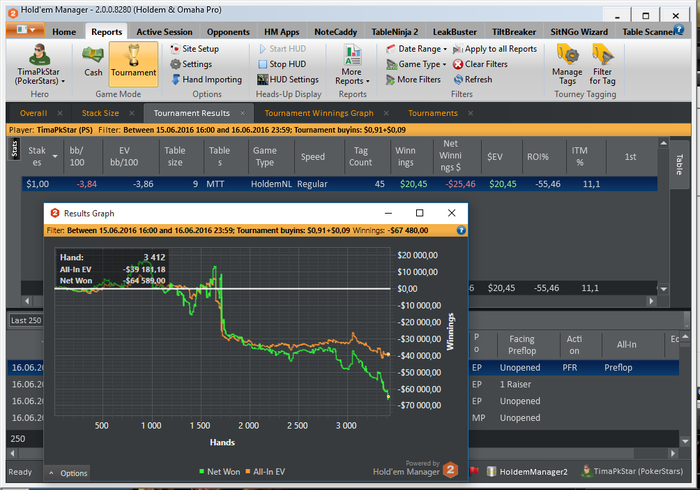Open the TiltBreaker tab

click(x=514, y=32)
